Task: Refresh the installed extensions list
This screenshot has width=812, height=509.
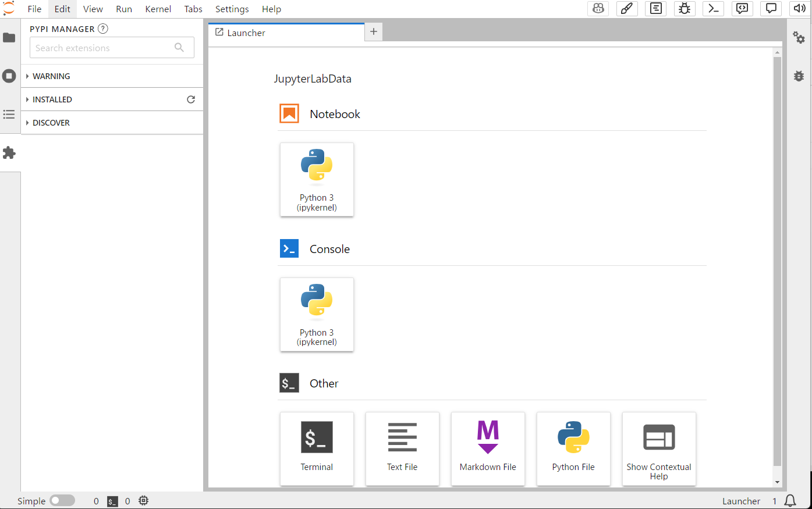Action: [190, 99]
